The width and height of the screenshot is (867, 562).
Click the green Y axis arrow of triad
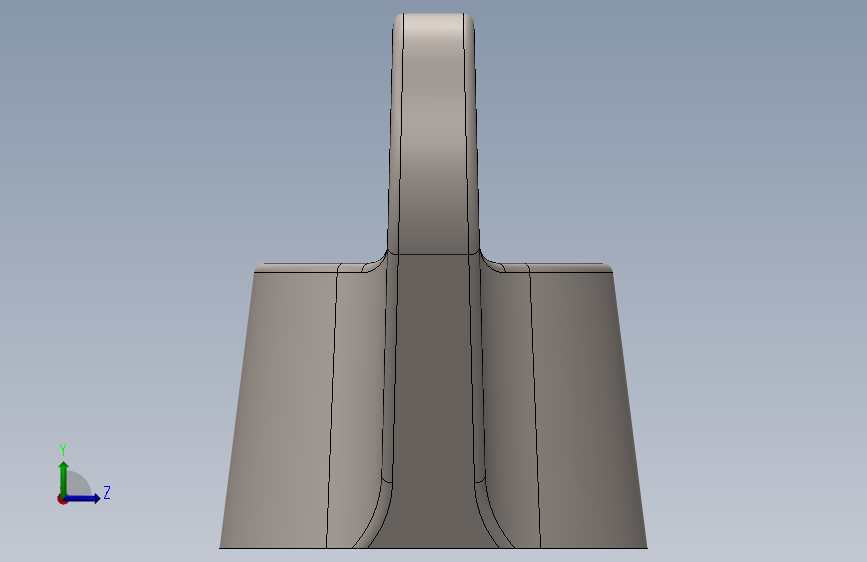64,478
